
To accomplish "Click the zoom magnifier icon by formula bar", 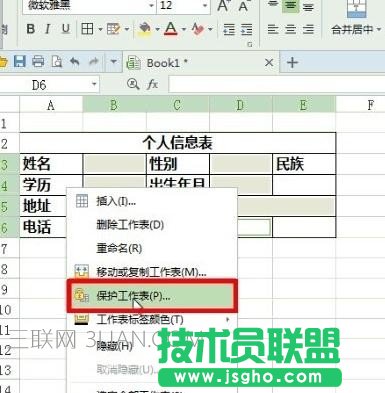I will coord(133,84).
